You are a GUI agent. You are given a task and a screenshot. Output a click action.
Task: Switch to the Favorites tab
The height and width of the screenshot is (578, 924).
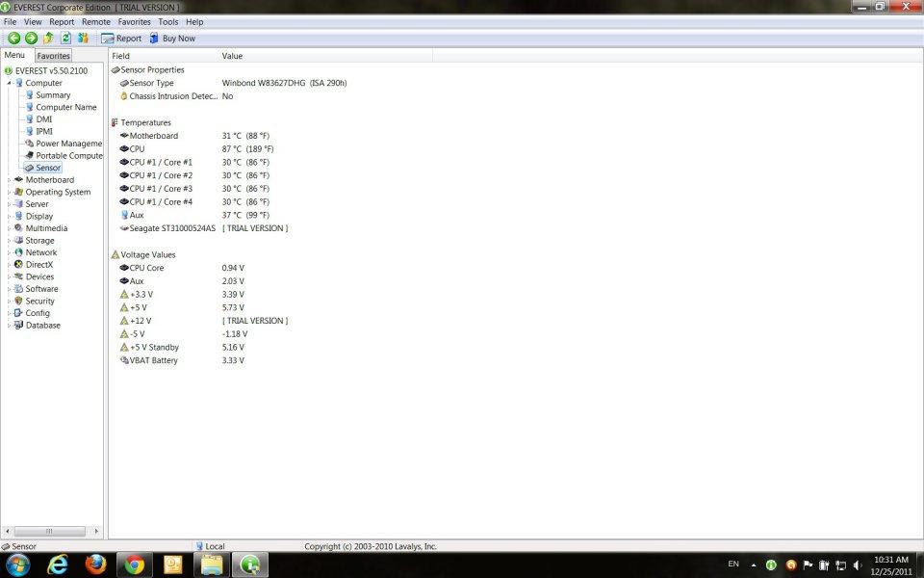(x=53, y=56)
